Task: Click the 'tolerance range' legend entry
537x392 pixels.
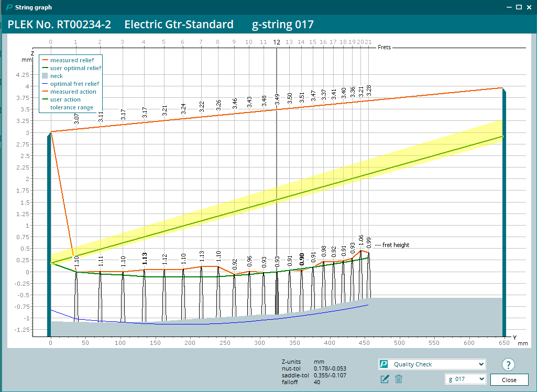Action: click(72, 107)
